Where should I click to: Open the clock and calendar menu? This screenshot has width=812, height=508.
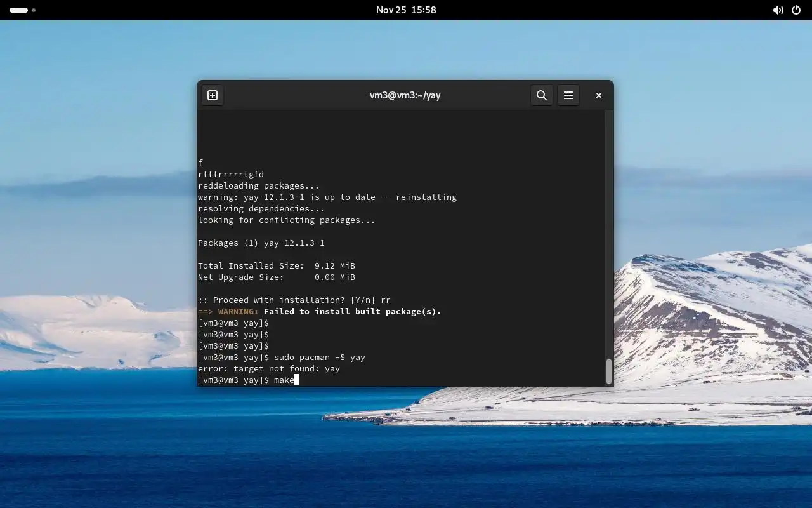pos(406,10)
